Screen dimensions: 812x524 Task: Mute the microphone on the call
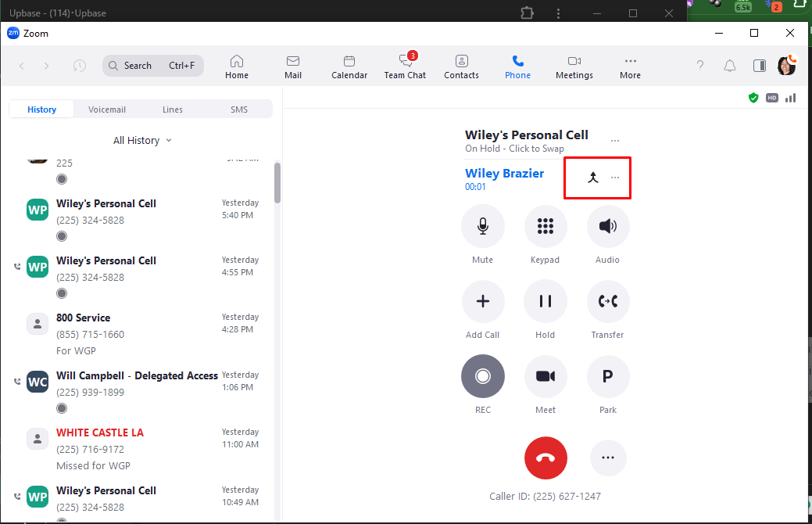click(483, 227)
